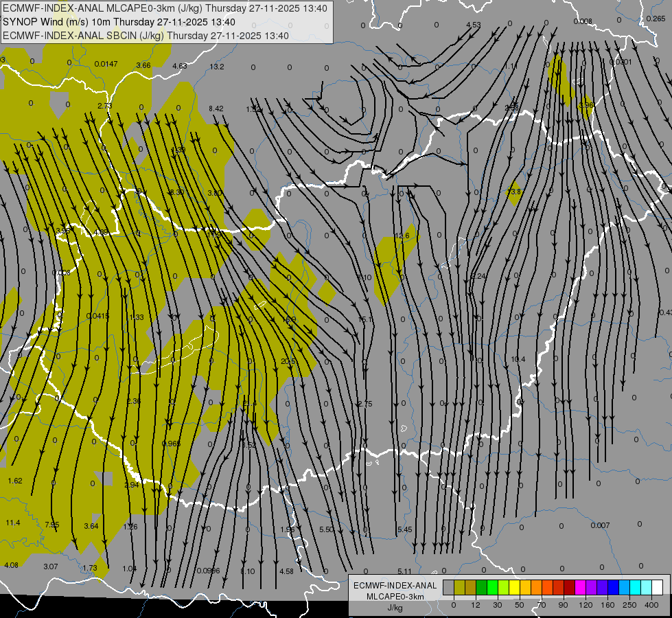This screenshot has height=618, width=672.
Task: Click the map value 2.94
Action: (x=132, y=485)
